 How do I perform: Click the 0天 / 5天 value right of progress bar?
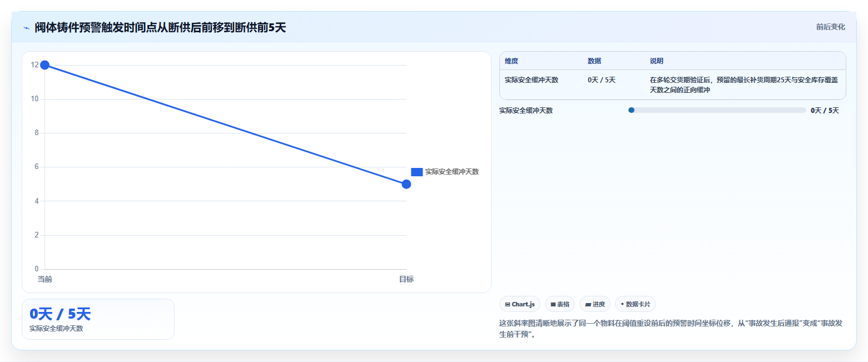click(825, 110)
